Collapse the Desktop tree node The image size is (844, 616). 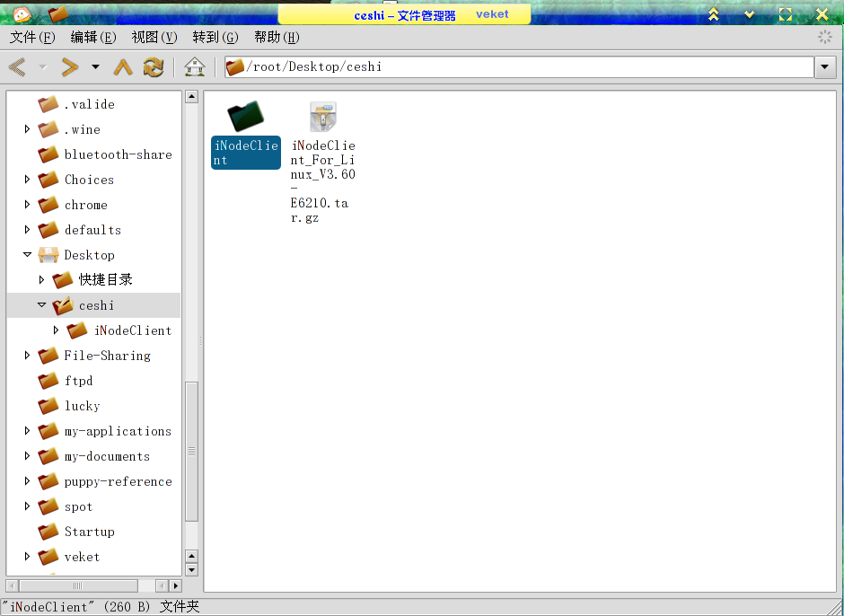27,255
